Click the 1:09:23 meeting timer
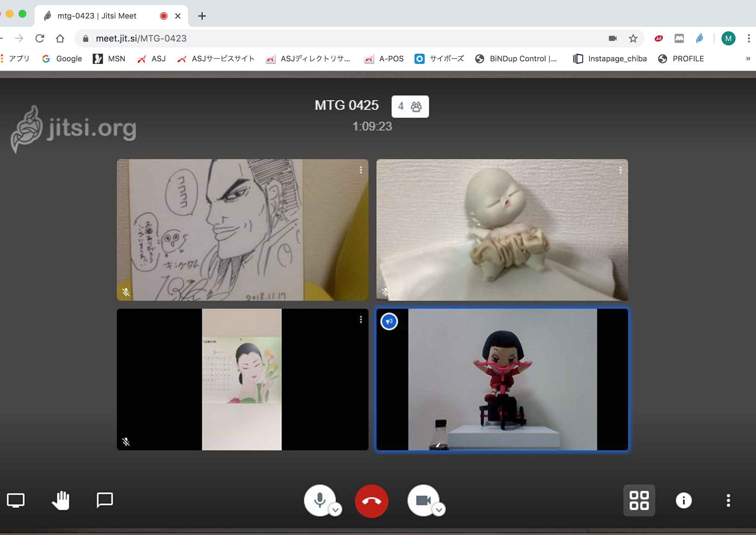Screen dimensions: 756x535 (x=372, y=126)
